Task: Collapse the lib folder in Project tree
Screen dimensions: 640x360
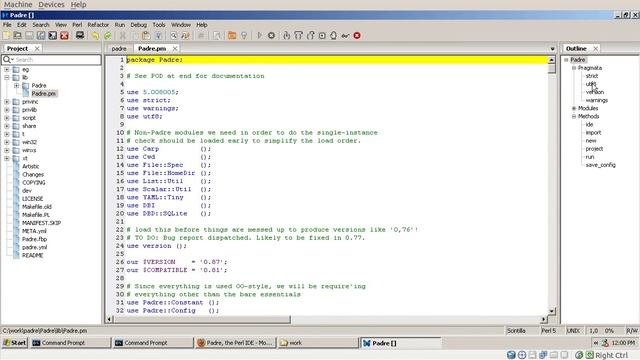Action: [x=7, y=78]
